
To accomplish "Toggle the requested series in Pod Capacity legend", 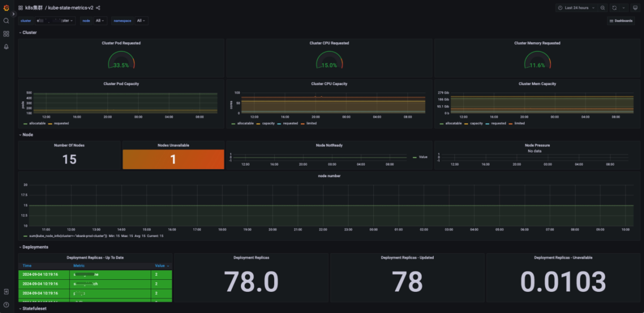I will click(x=61, y=124).
